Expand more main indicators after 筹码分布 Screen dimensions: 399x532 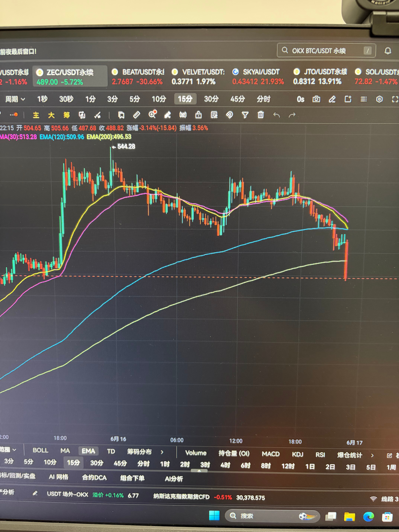pyautogui.click(x=162, y=452)
